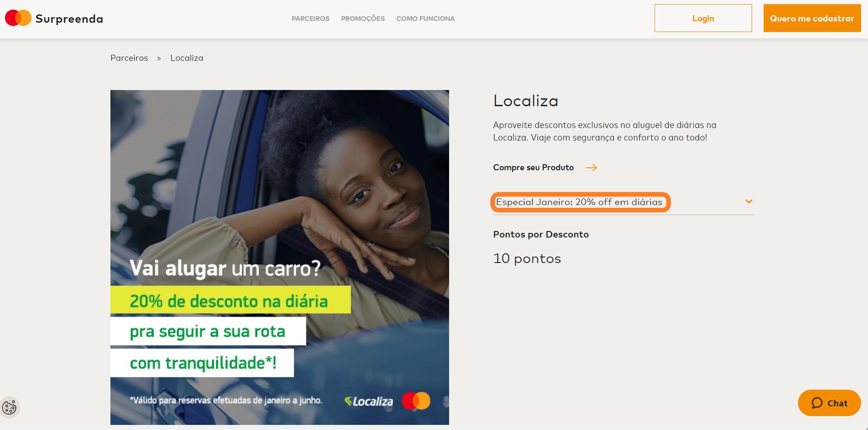
Task: Click the Quero me cadastrar button
Action: click(x=812, y=18)
